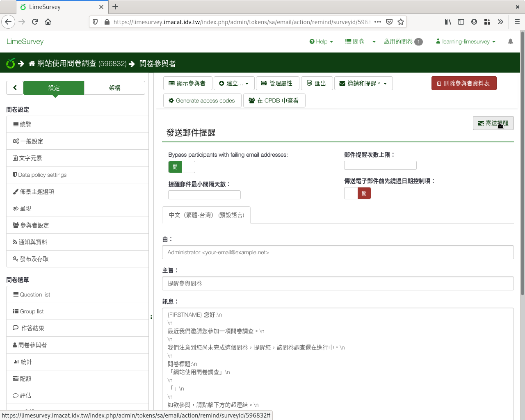Open the Question list menu item

pos(78,294)
